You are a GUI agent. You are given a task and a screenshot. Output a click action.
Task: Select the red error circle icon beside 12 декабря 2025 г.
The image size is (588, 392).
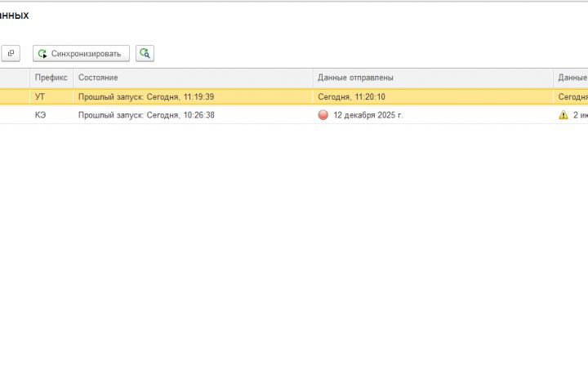(323, 115)
